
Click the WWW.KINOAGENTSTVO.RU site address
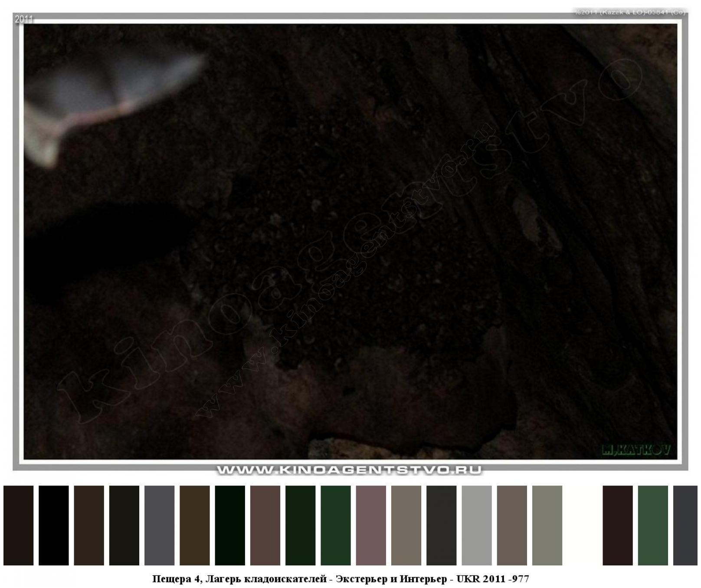coord(349,470)
